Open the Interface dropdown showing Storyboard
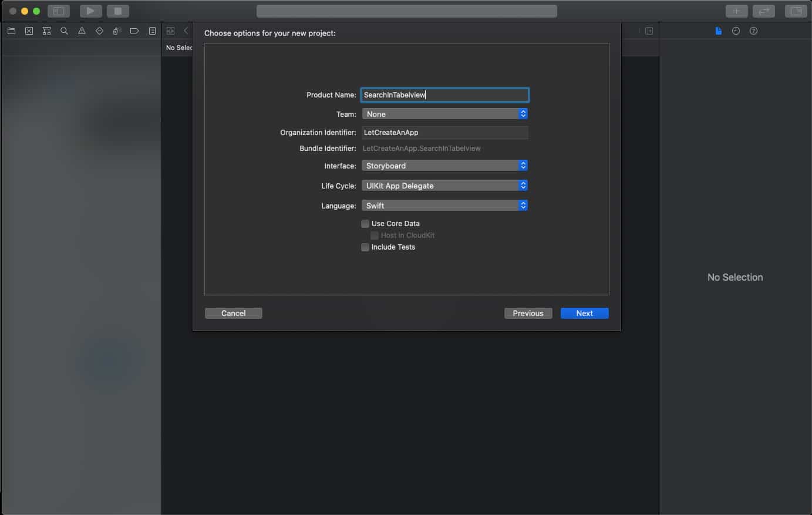The image size is (812, 515). [445, 166]
